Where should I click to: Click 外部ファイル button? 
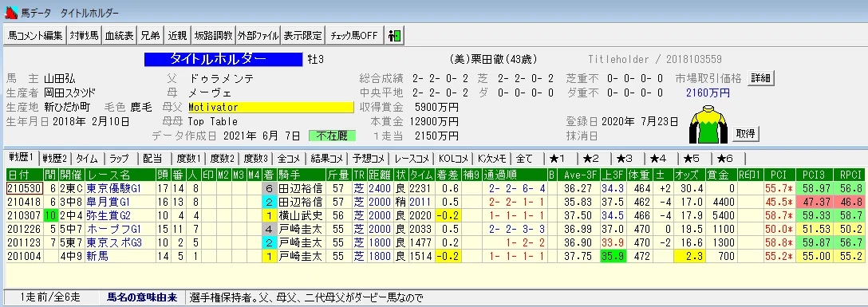click(x=258, y=35)
